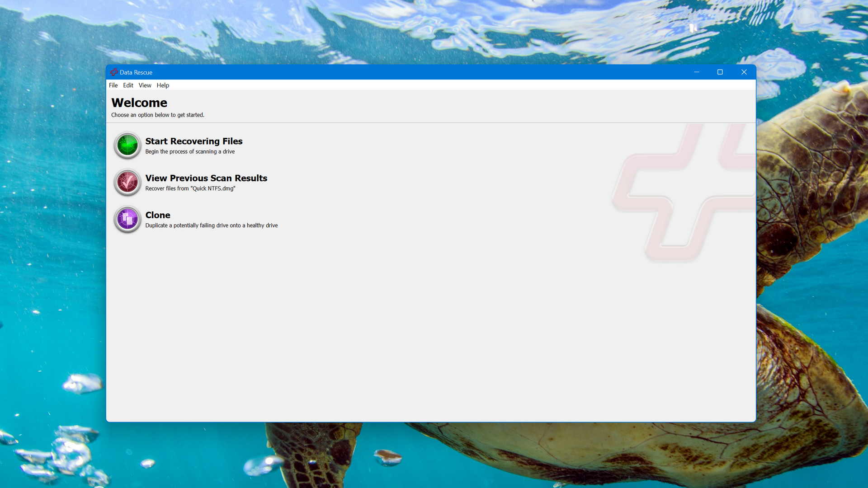Click the purple Clone icon
Viewport: 868px width, 488px height.
click(x=127, y=220)
